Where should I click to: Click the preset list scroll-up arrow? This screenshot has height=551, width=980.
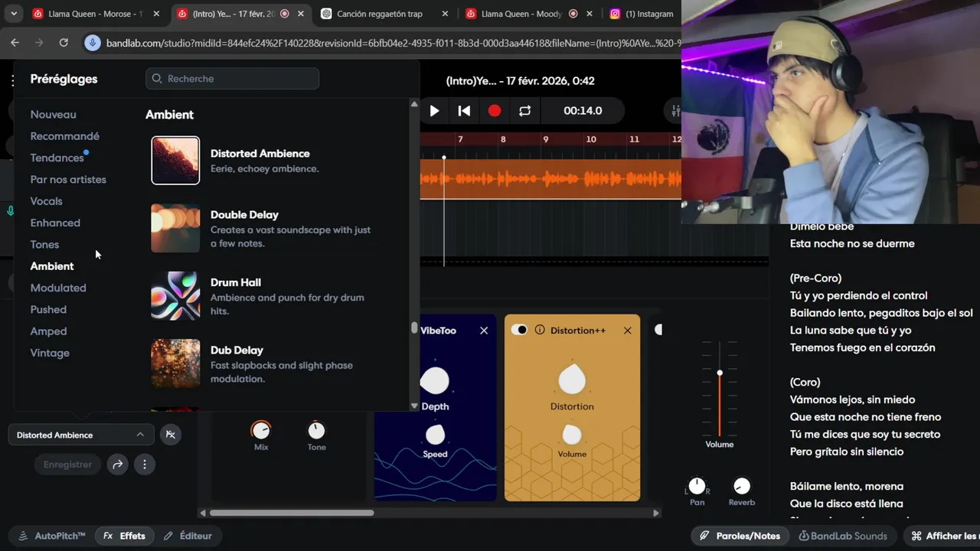click(x=414, y=104)
